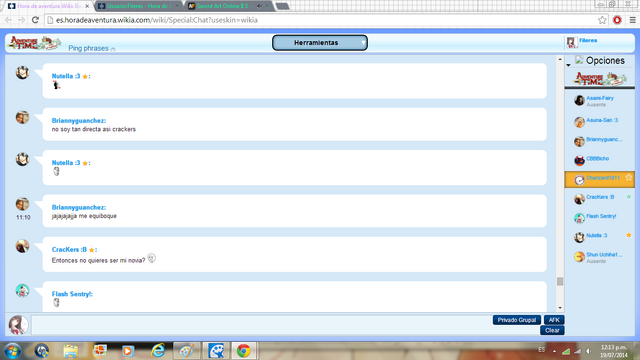Click the Clear button

pos(552,330)
